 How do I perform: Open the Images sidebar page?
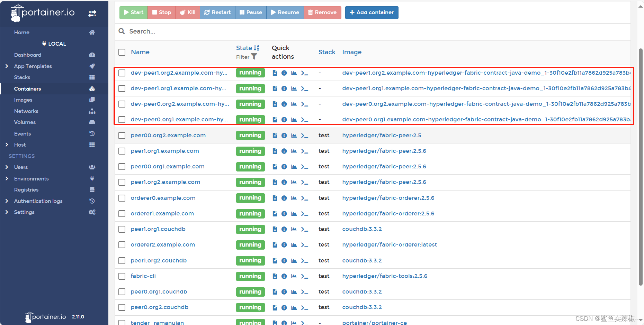click(x=23, y=100)
